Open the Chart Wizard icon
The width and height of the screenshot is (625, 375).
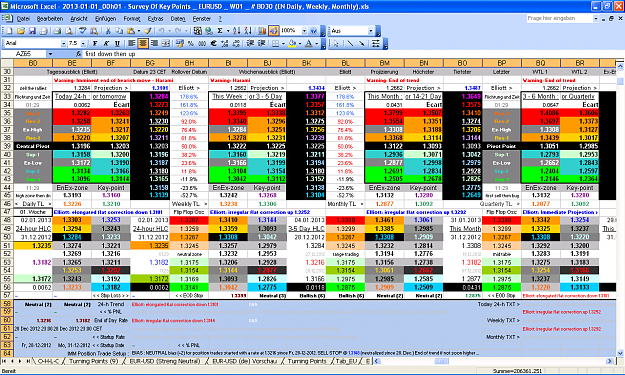pos(262,31)
